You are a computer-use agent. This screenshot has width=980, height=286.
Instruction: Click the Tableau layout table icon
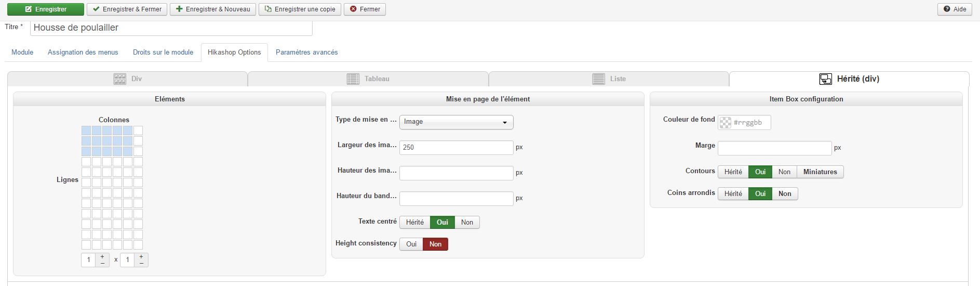click(x=353, y=79)
